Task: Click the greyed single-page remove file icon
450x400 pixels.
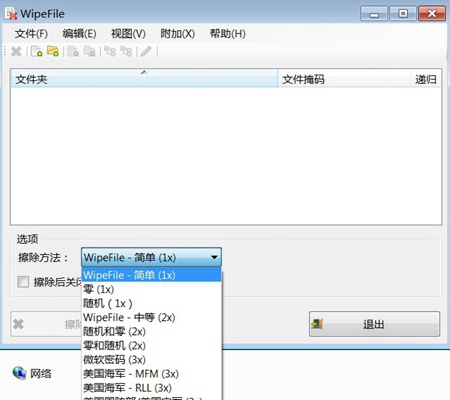Action: point(73,51)
